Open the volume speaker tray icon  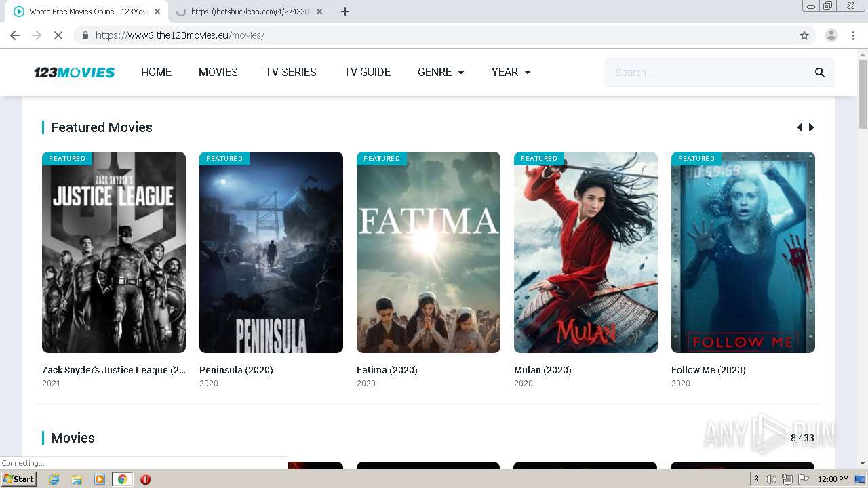(x=771, y=479)
